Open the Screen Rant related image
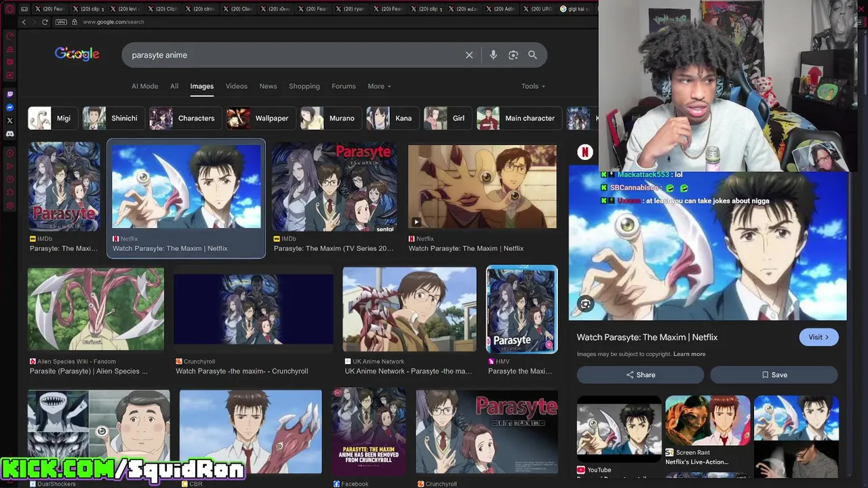Screen dimensions: 868x488 pyautogui.click(x=707, y=421)
